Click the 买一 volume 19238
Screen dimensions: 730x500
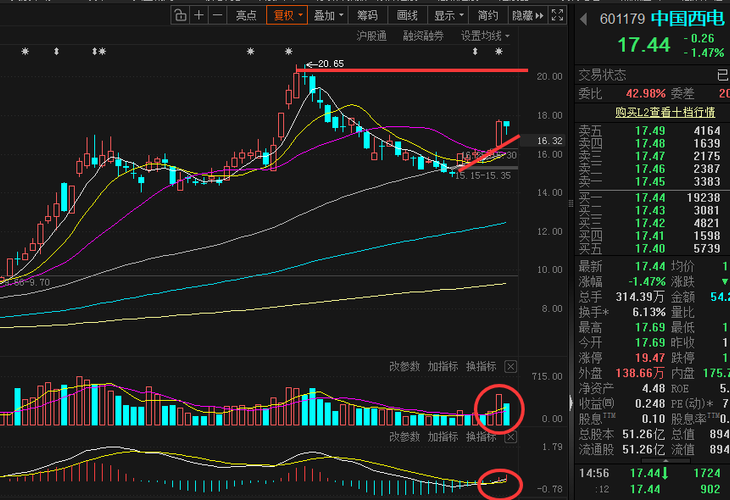click(703, 198)
